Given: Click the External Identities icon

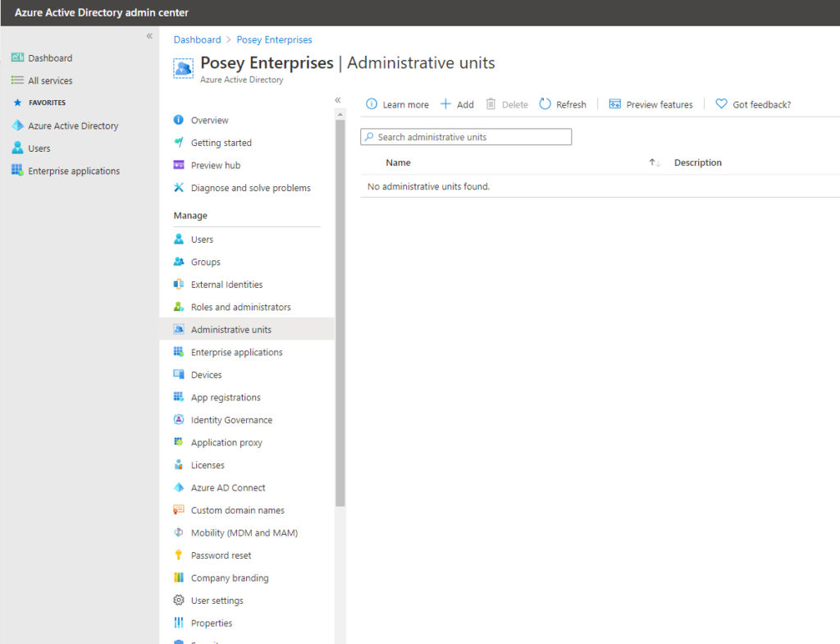Looking at the screenshot, I should tap(178, 284).
